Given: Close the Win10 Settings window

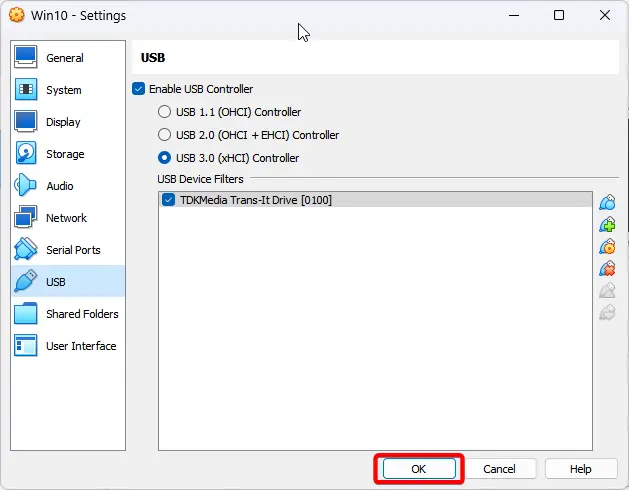Looking at the screenshot, I should point(605,15).
